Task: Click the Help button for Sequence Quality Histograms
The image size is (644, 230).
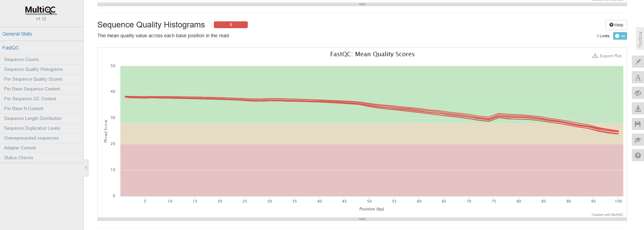Action: pos(616,25)
